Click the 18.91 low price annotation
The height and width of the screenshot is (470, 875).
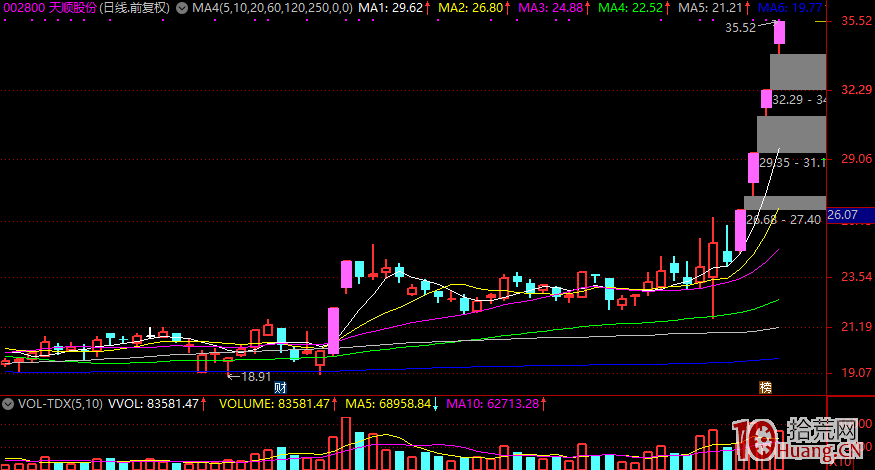click(256, 377)
